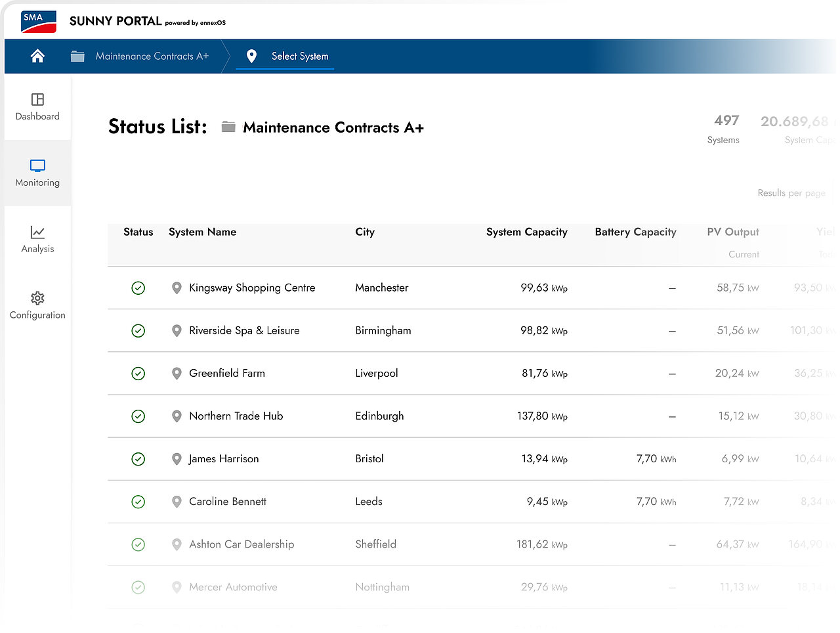Open Configuration gear in sidebar
The image size is (840, 633).
click(x=37, y=298)
